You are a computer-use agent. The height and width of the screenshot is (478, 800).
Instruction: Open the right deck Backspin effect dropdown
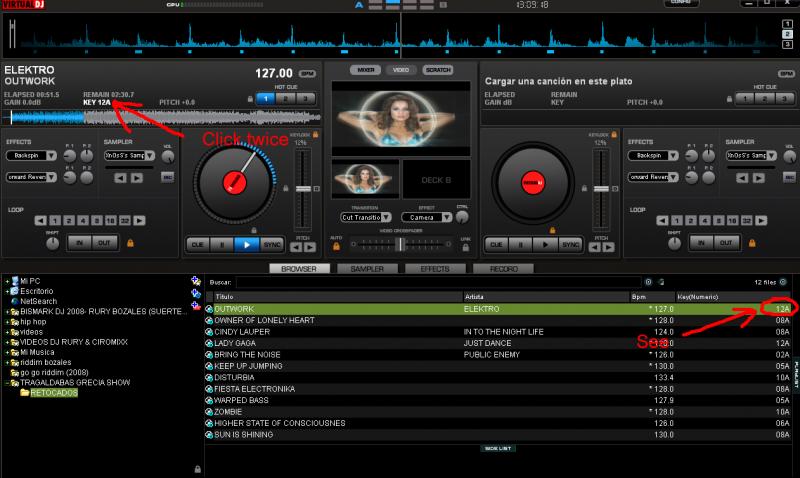(673, 156)
